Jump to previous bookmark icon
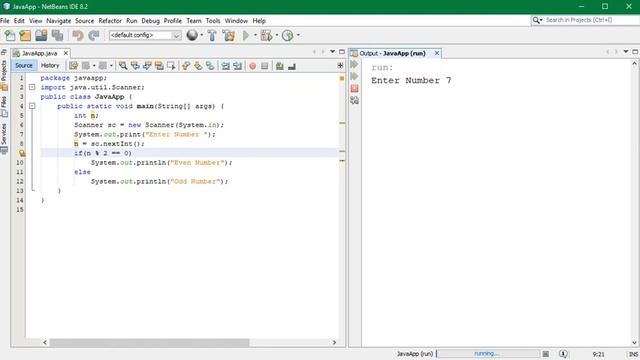 tap(186, 66)
